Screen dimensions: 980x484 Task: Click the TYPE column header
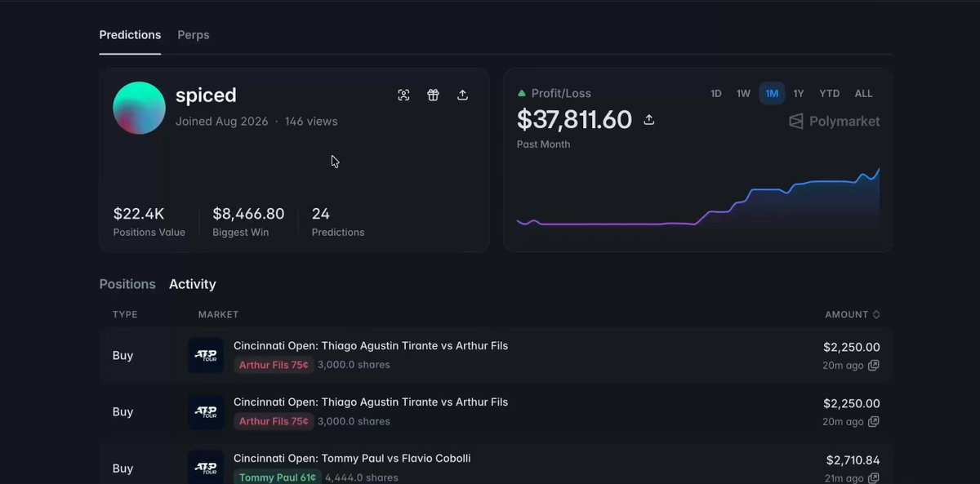click(x=125, y=314)
